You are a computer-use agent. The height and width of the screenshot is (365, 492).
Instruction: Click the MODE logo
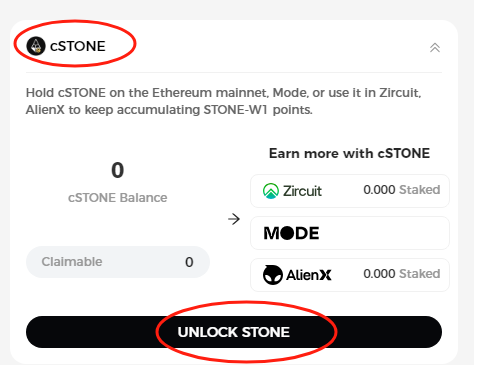click(x=291, y=233)
